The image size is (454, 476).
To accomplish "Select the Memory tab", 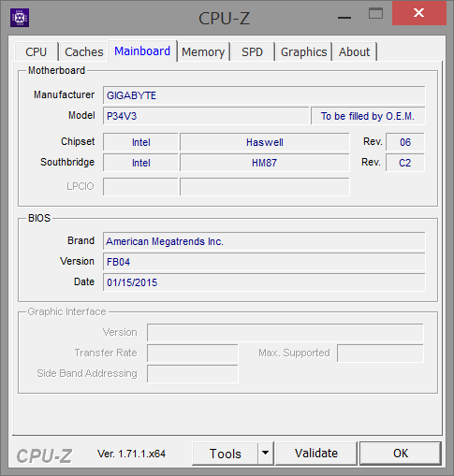I will (203, 51).
